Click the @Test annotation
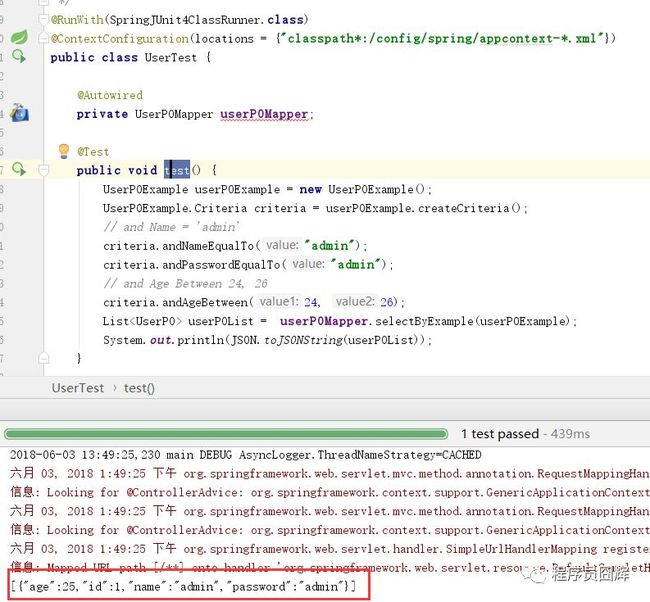The height and width of the screenshot is (602, 650). pos(93,152)
